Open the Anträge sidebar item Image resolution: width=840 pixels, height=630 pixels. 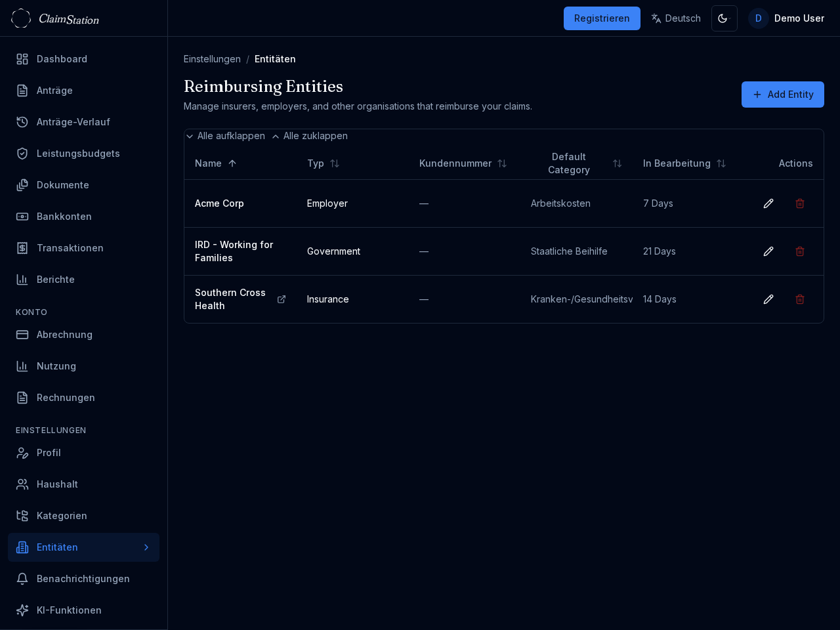click(x=83, y=91)
